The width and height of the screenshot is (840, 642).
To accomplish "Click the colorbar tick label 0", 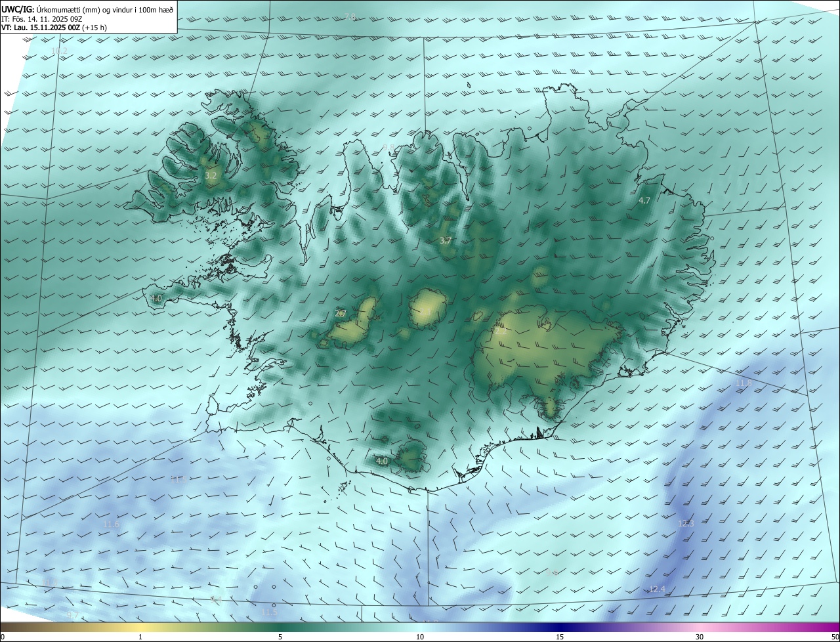I will [x=3, y=637].
